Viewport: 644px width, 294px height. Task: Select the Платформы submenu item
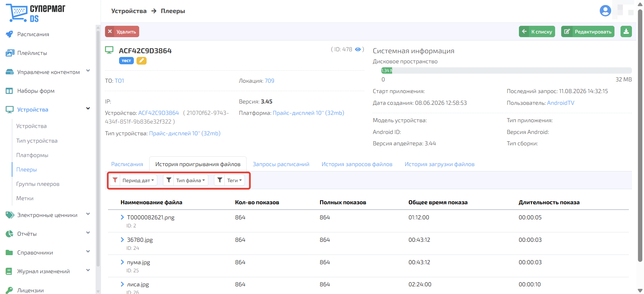coord(32,155)
